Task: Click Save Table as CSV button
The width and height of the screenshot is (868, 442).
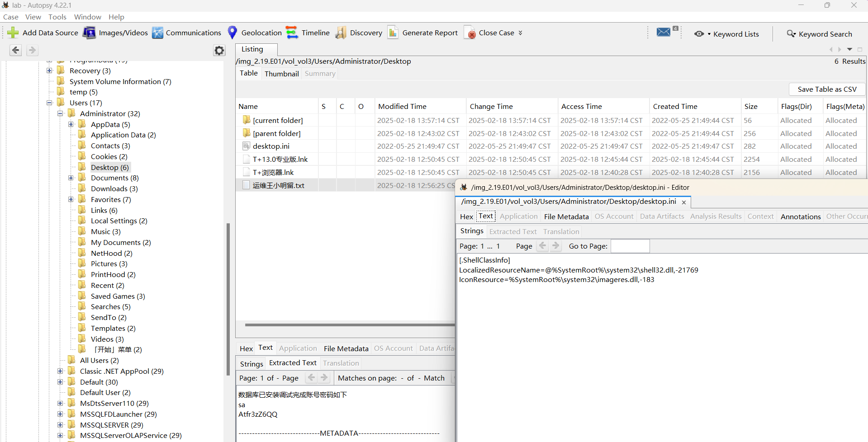Action: [x=827, y=89]
